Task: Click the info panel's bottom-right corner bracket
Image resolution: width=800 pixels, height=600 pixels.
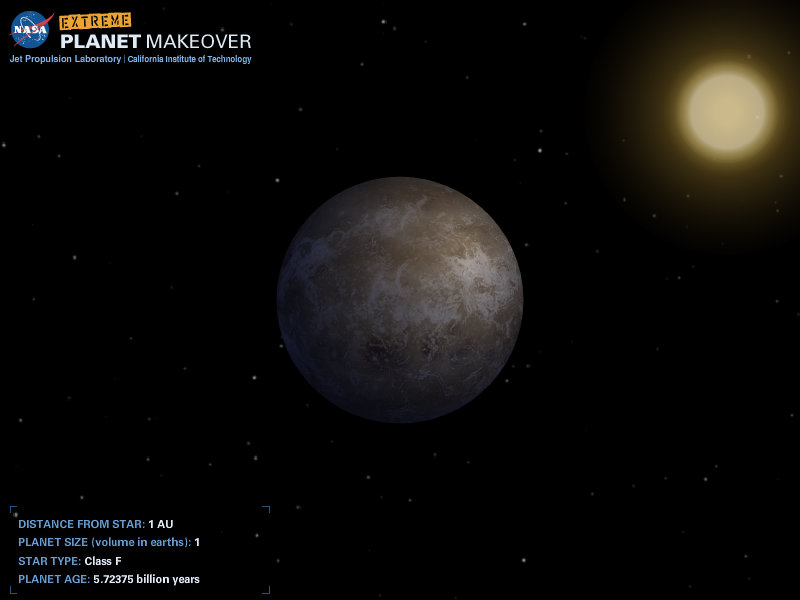Action: pyautogui.click(x=266, y=591)
